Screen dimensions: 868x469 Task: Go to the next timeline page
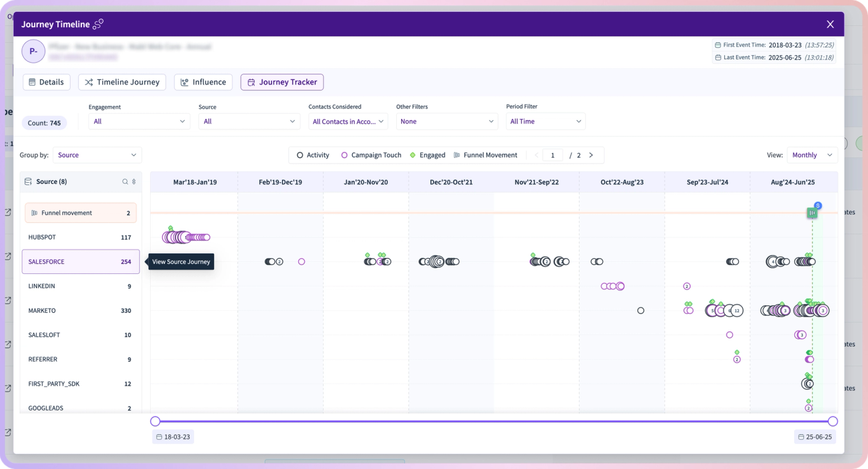point(591,155)
